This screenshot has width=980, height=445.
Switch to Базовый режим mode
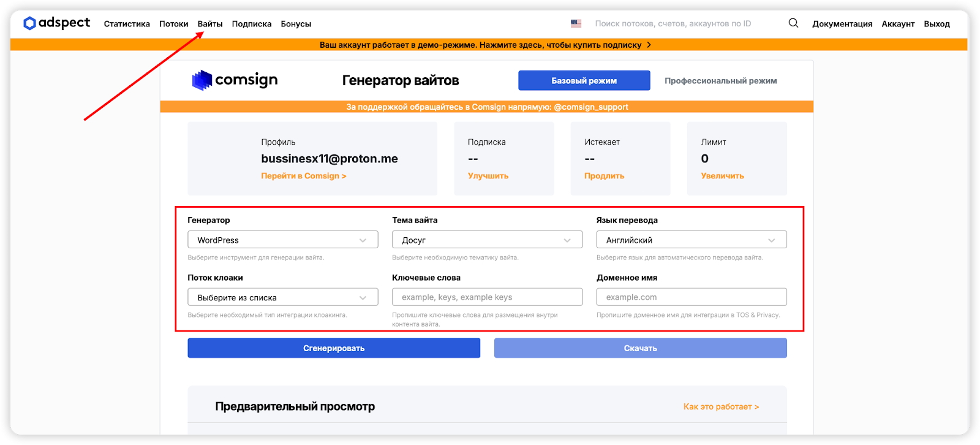(584, 81)
